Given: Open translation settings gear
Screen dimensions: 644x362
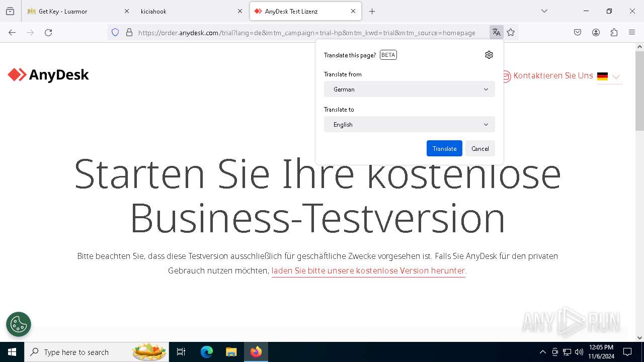Looking at the screenshot, I should [x=489, y=55].
